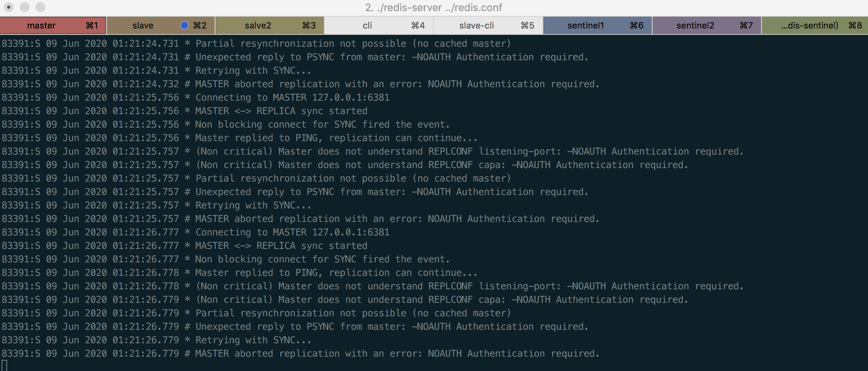Screen dimensions: 868x371
Task: Click the ⌘8 shortcut label on last tab
Action: tap(855, 25)
